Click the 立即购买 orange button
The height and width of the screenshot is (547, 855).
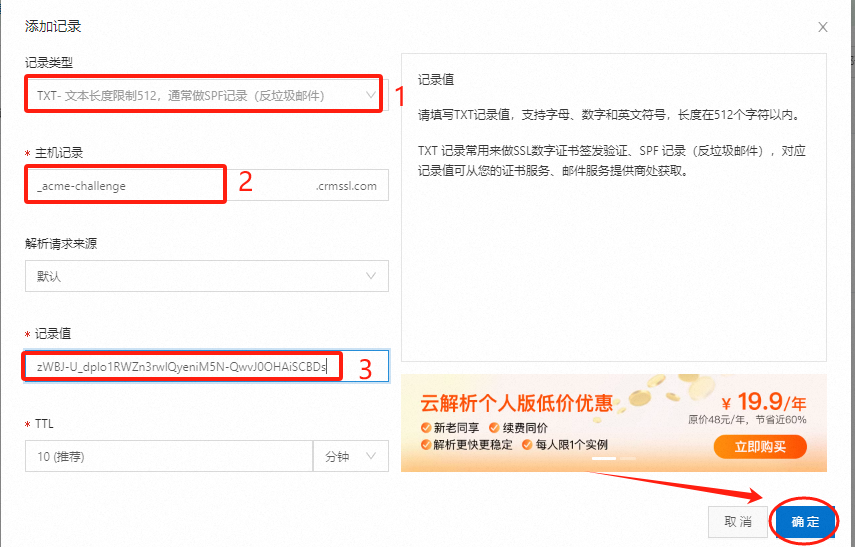click(x=760, y=447)
